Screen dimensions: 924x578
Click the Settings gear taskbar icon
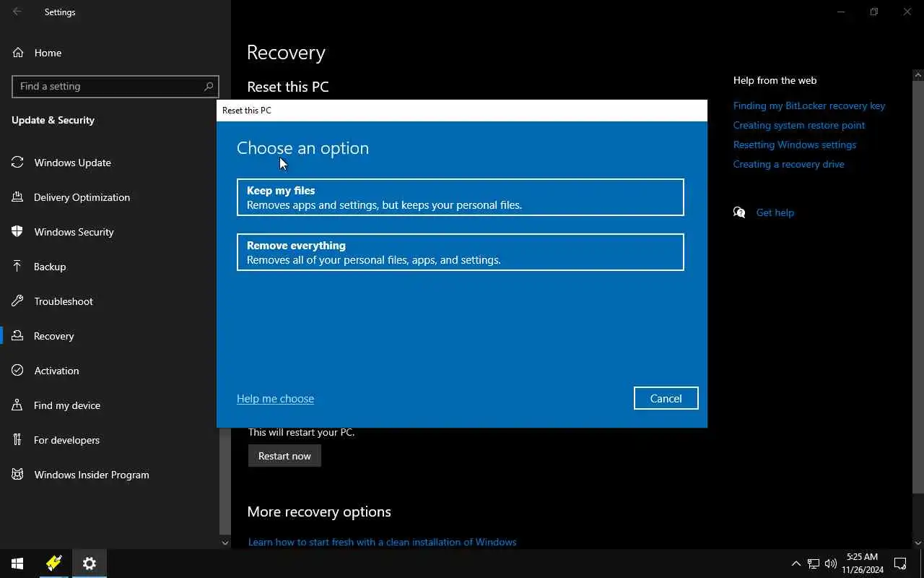[90, 564]
